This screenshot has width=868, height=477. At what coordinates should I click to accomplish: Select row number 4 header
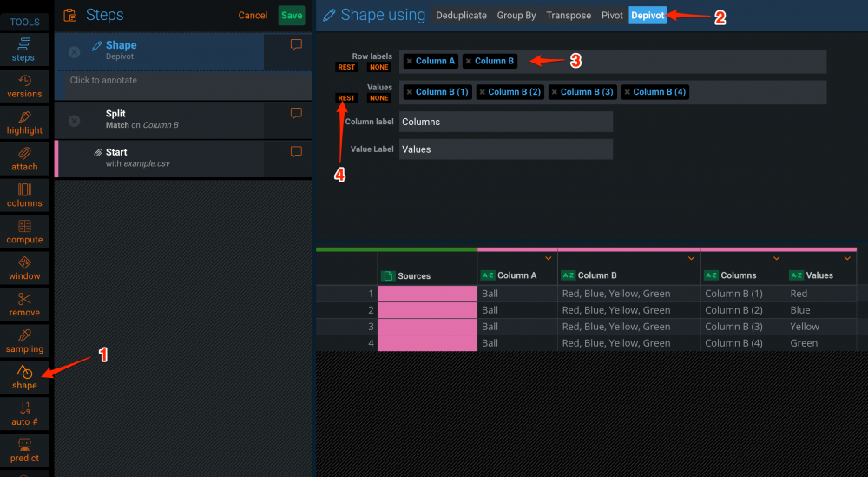click(x=347, y=343)
